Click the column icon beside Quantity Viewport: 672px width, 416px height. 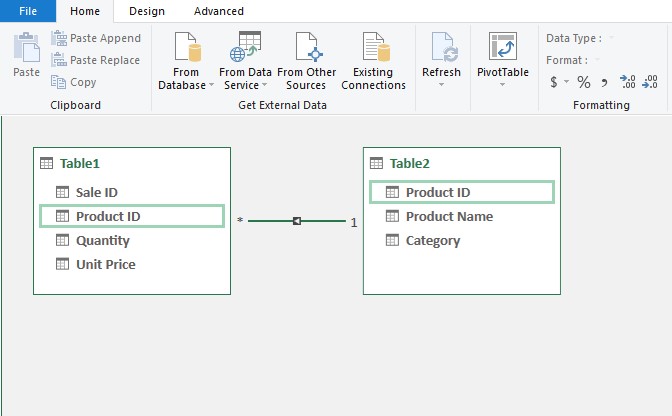(x=62, y=240)
